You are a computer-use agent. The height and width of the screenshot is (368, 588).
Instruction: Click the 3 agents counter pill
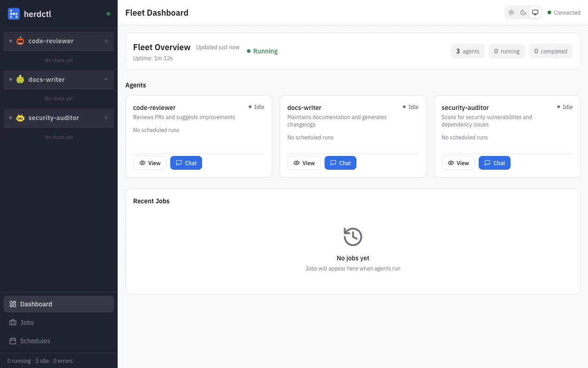(x=467, y=51)
